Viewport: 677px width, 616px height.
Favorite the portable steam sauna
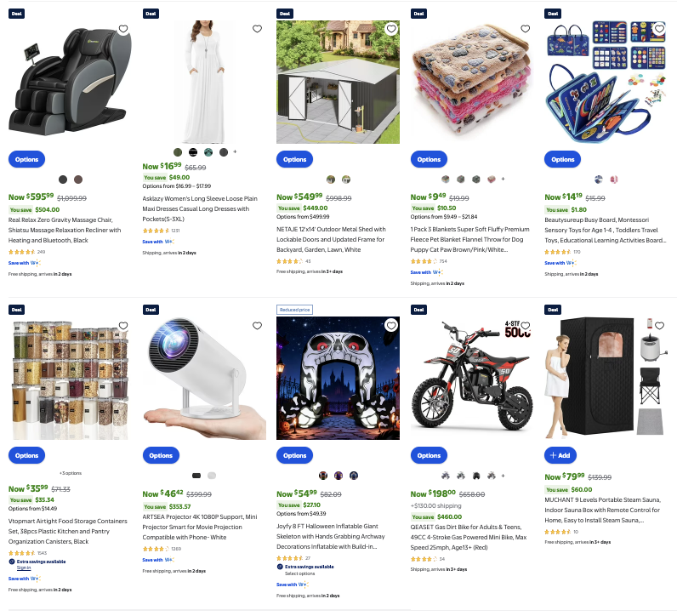pos(659,326)
